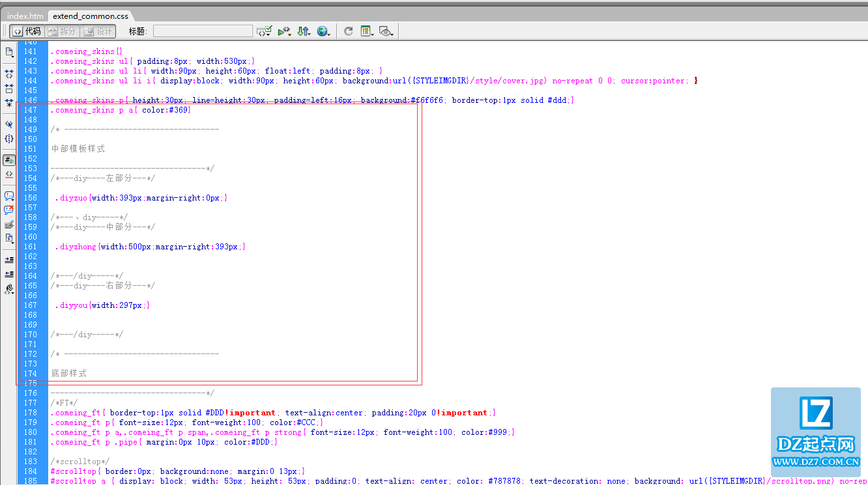Image resolution: width=868 pixels, height=485 pixels.
Task: Click the .comeing_skins p a color rule
Action: coord(121,110)
